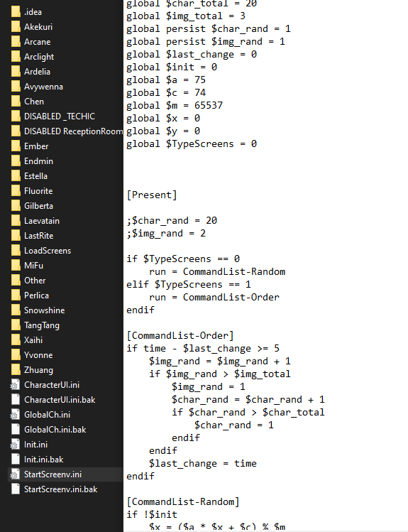This screenshot has width=408, height=532.
Task: Select the Fluorite folder icon
Action: (16, 191)
